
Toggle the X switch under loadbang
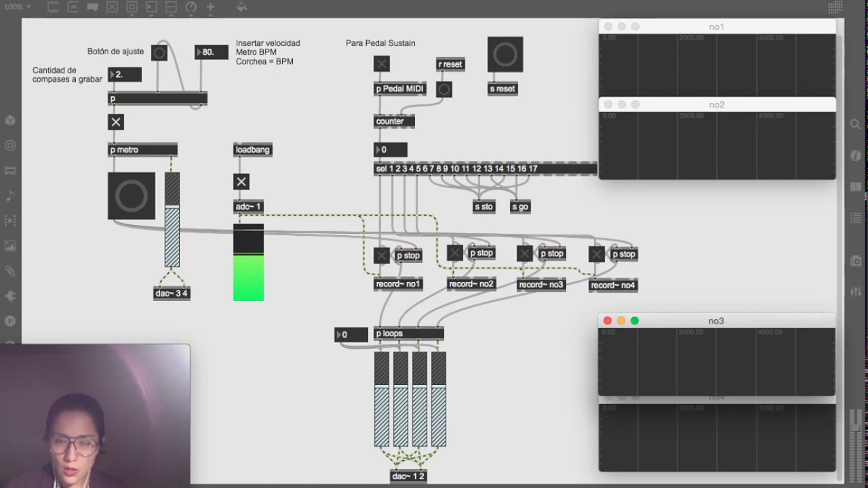(x=241, y=181)
